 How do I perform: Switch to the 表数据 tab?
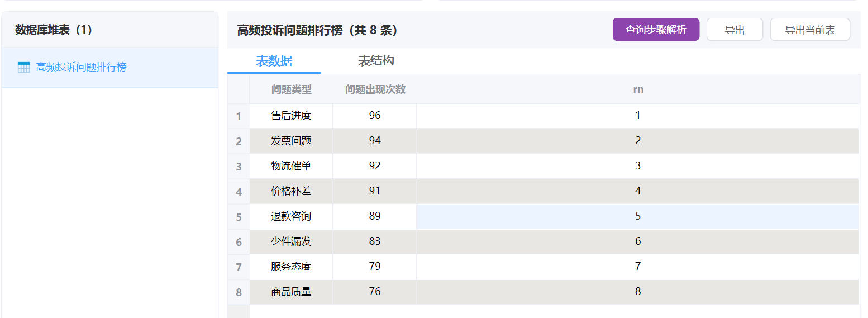pos(274,61)
